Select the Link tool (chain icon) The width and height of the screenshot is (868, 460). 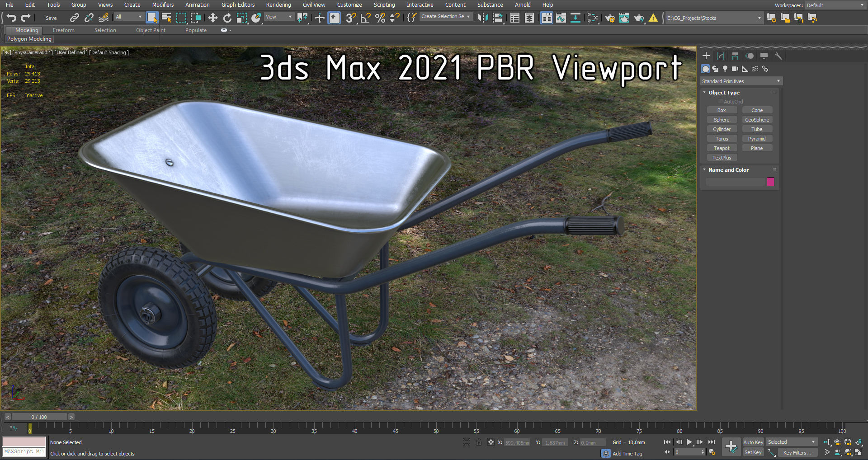tap(75, 18)
